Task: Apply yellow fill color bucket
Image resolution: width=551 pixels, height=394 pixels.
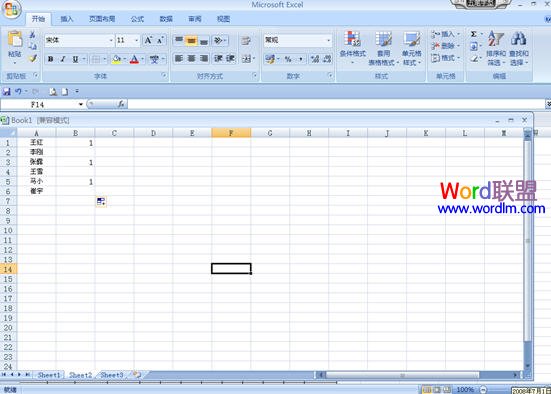Action: coord(116,59)
